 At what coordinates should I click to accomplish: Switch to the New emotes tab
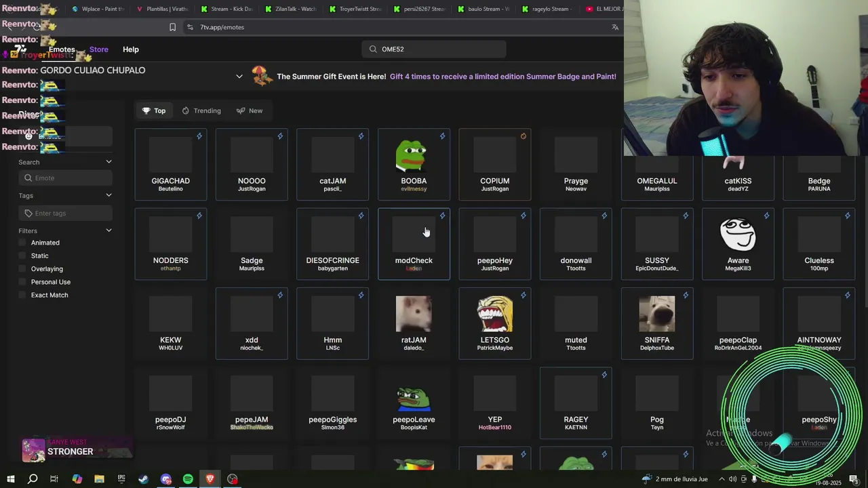pyautogui.click(x=250, y=110)
